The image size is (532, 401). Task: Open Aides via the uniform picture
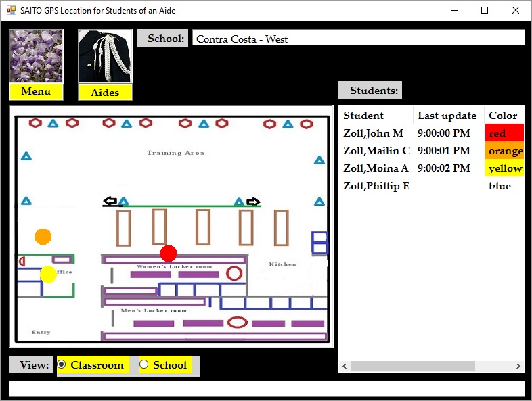pos(105,57)
